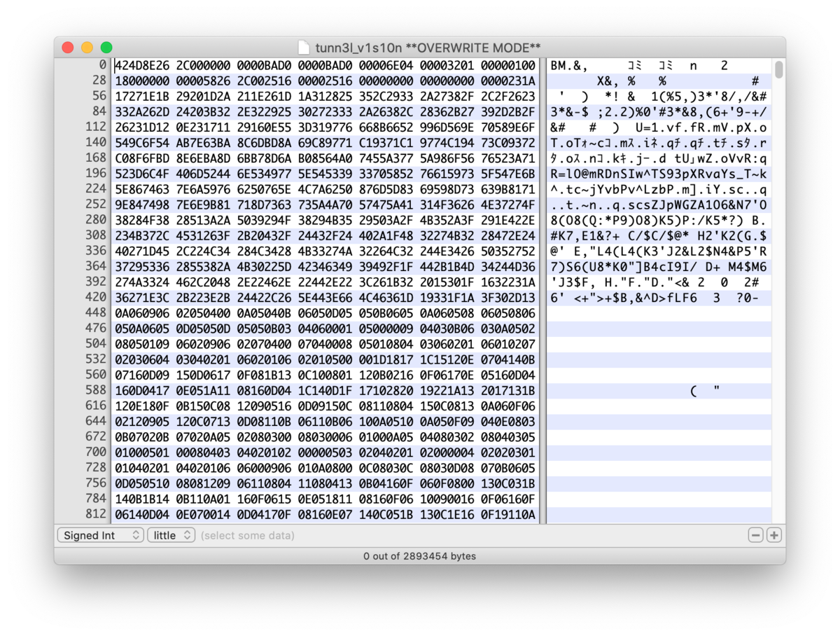Select hex group 001D1817
Image resolution: width=840 pixels, height=636 pixels.
[x=386, y=359]
